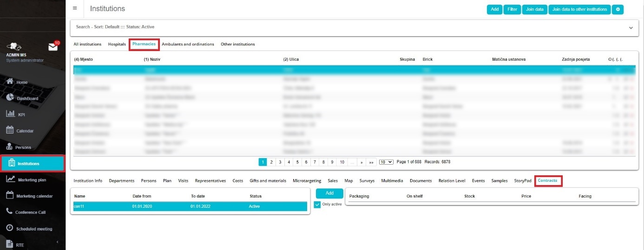Open the Calendar sidebar icon

10,130
